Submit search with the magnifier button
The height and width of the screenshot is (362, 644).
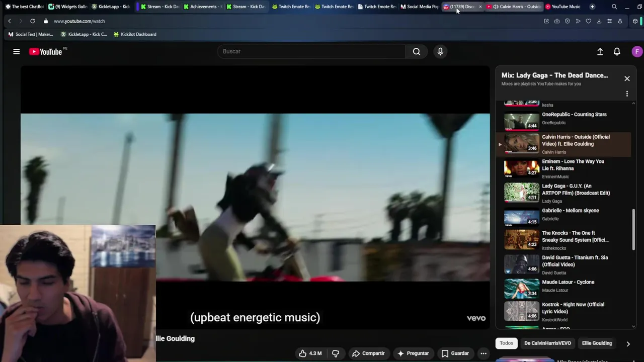417,51
